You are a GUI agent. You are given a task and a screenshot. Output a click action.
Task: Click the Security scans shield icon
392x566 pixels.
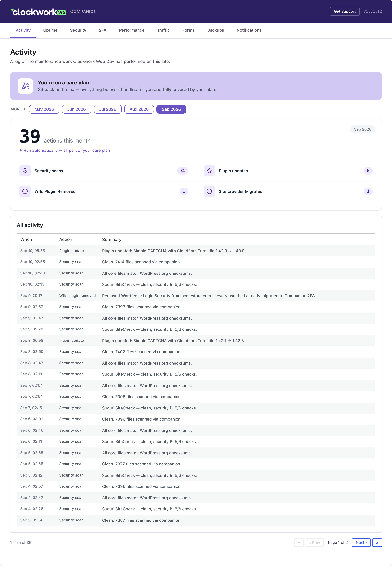[25, 171]
